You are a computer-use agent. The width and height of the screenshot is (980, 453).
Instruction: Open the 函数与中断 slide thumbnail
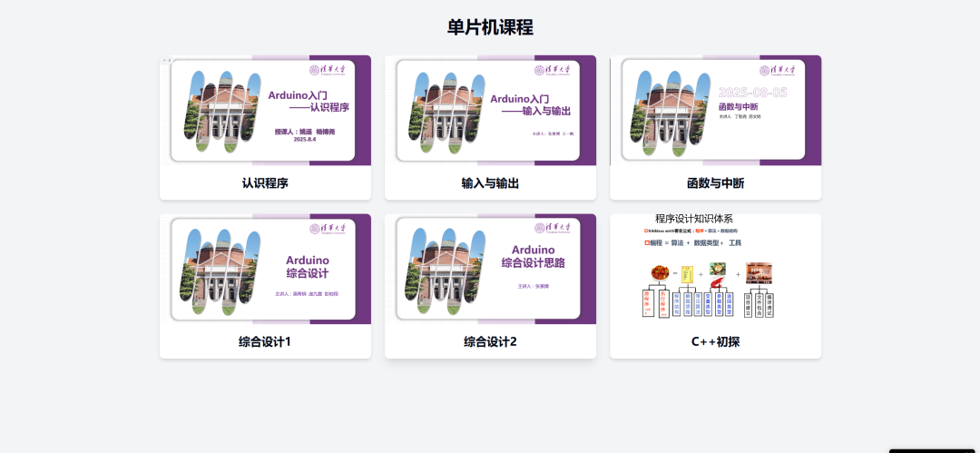click(716, 110)
